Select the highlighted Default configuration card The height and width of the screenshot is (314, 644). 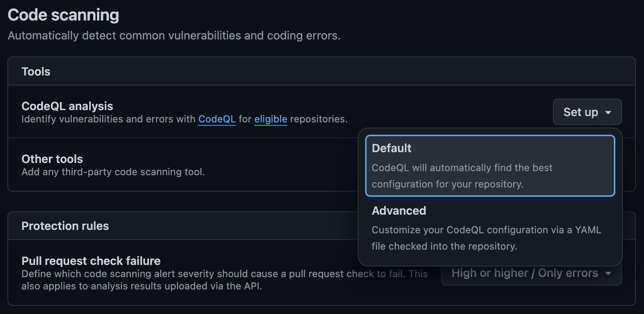tap(490, 166)
